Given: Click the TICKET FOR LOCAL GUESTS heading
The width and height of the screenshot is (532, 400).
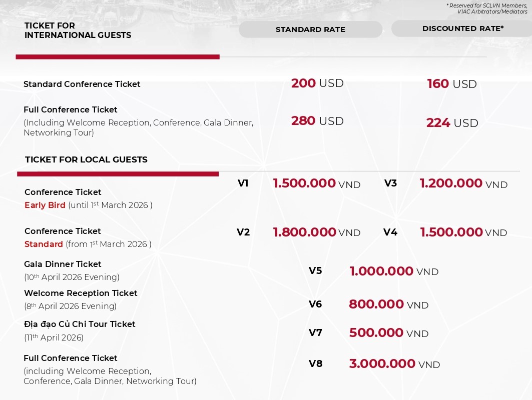Looking at the screenshot, I should (x=86, y=159).
